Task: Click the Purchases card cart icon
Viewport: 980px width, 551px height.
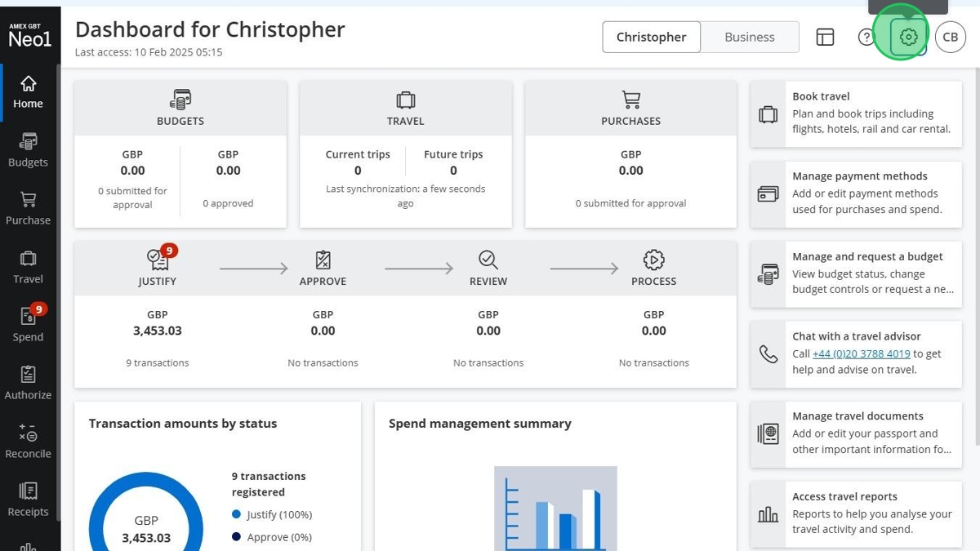Action: click(630, 100)
